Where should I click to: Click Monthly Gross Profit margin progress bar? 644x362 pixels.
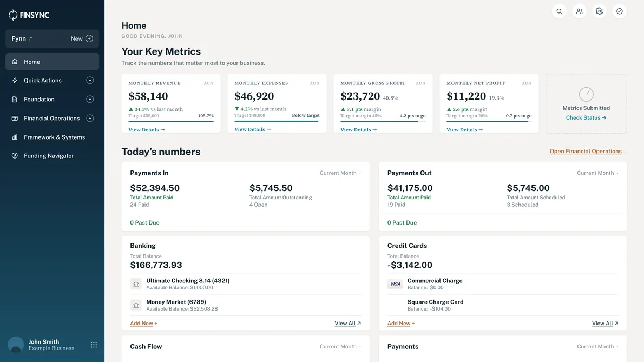pos(383,122)
